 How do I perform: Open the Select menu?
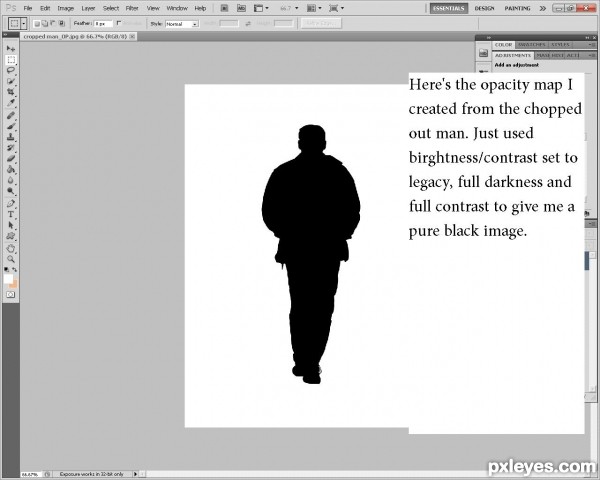tap(111, 8)
